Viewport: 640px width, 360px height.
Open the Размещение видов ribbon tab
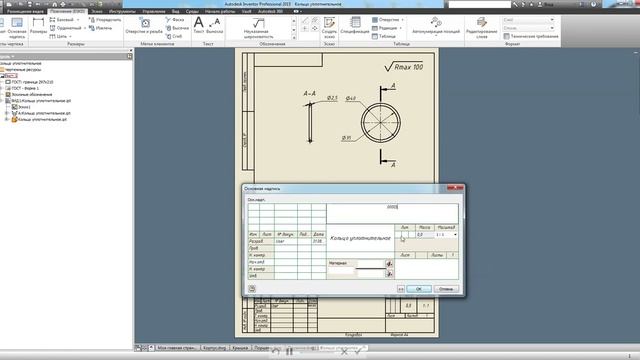25,11
